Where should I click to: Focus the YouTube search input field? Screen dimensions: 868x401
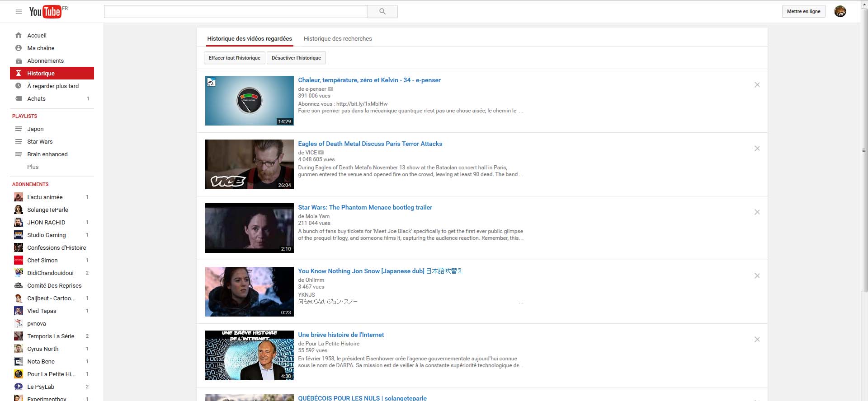pyautogui.click(x=236, y=12)
